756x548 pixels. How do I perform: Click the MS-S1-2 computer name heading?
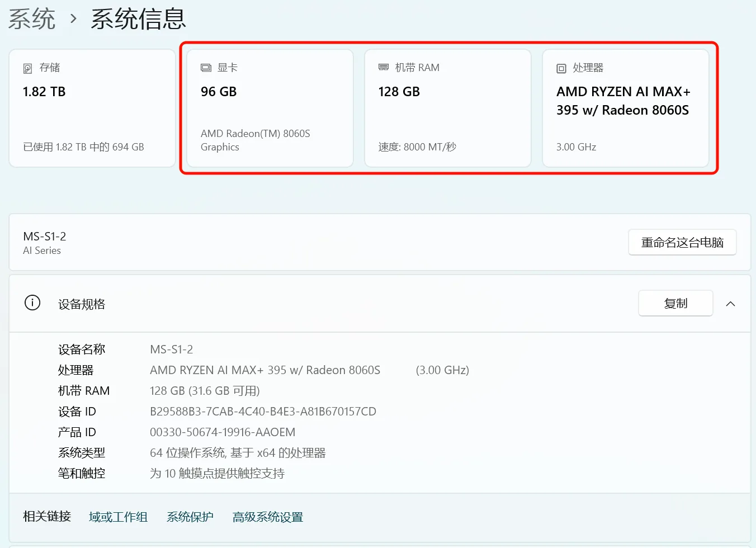coord(45,237)
